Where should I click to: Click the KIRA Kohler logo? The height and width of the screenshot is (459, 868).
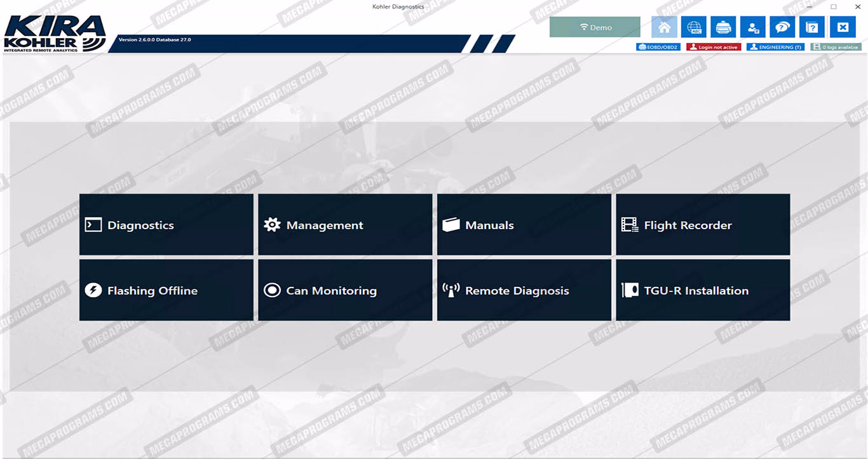54,33
